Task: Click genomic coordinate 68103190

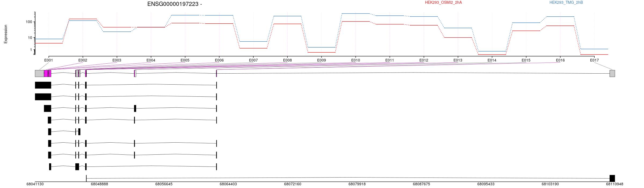Action: [550, 184]
